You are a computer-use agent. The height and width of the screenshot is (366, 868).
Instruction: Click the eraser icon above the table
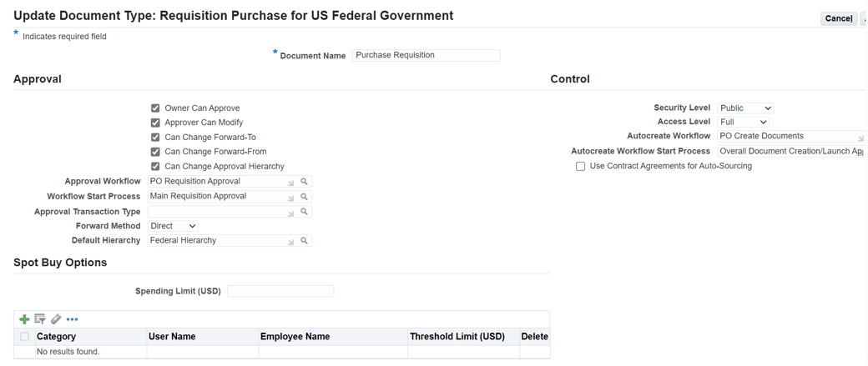pyautogui.click(x=56, y=319)
